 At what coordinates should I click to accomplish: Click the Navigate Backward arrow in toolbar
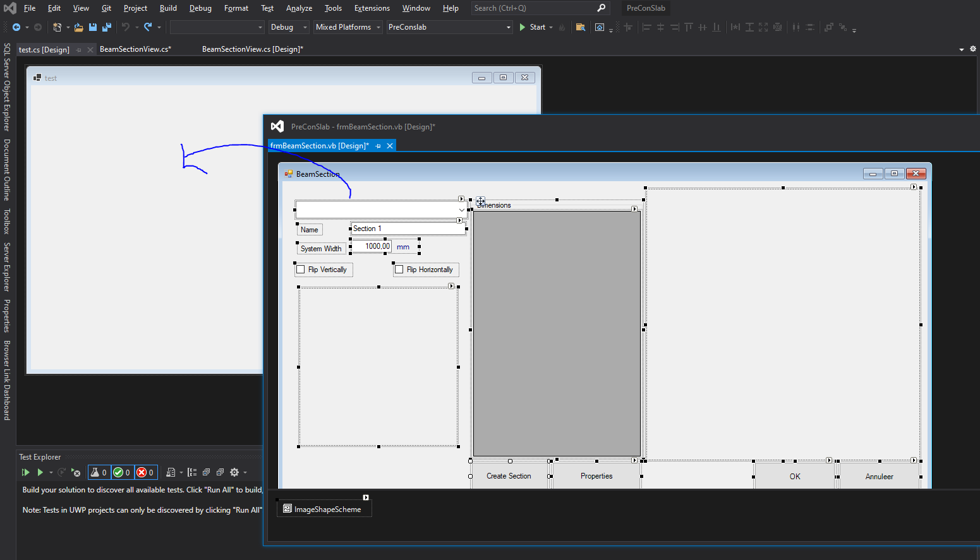(16, 27)
